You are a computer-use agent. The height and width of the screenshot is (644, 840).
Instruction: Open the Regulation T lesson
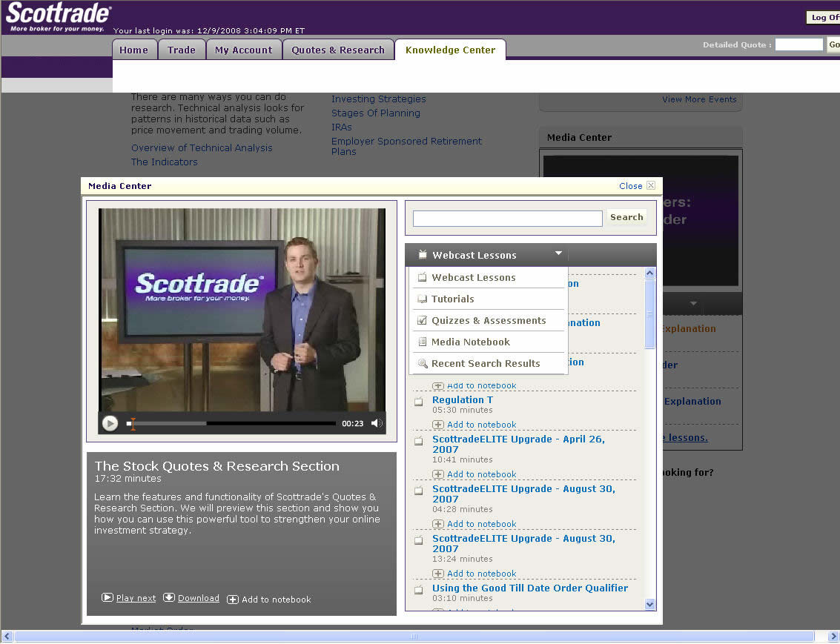[x=462, y=400]
